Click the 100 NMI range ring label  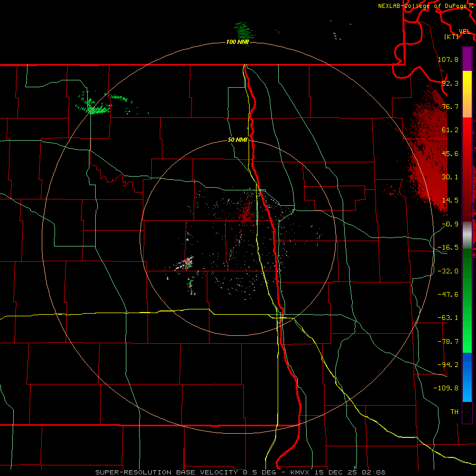237,42
